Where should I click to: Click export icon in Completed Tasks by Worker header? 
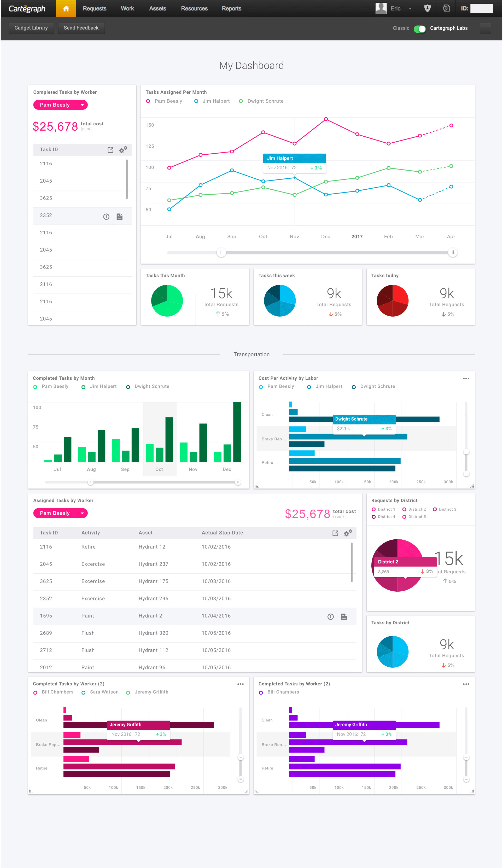(110, 150)
